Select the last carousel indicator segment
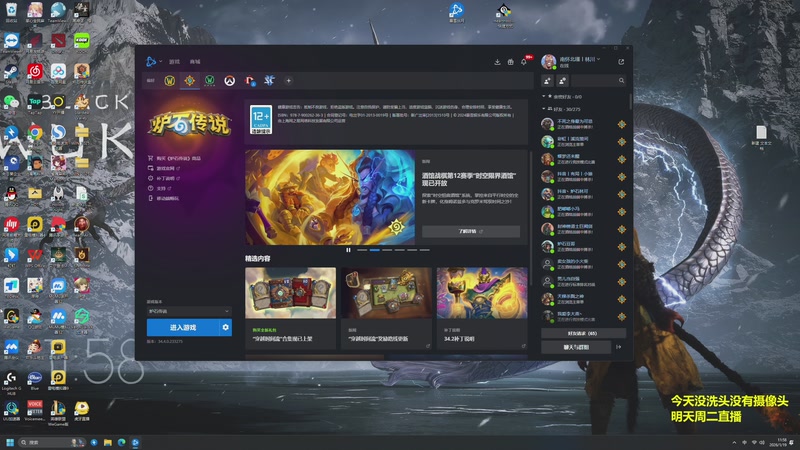 click(424, 250)
